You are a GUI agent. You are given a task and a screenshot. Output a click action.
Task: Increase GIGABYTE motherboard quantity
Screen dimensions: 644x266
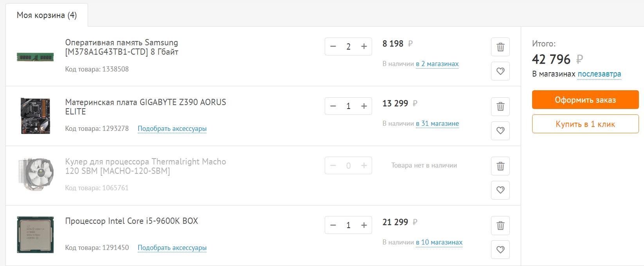[364, 106]
